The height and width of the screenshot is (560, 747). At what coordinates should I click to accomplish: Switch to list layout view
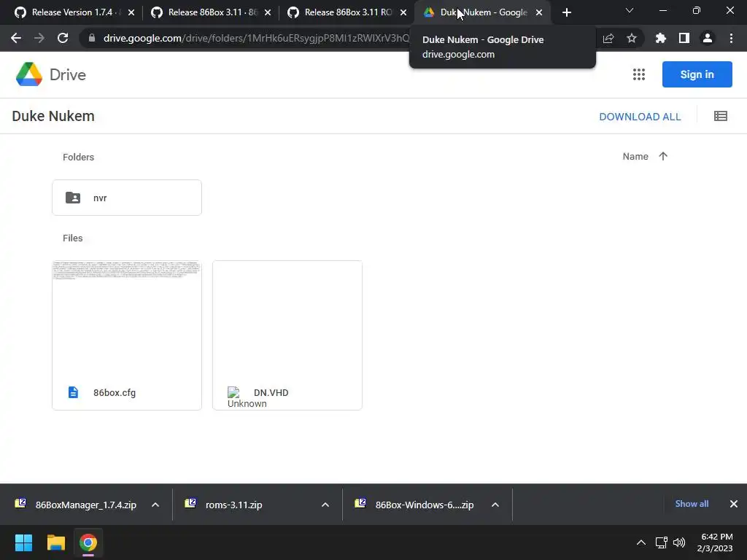point(720,116)
